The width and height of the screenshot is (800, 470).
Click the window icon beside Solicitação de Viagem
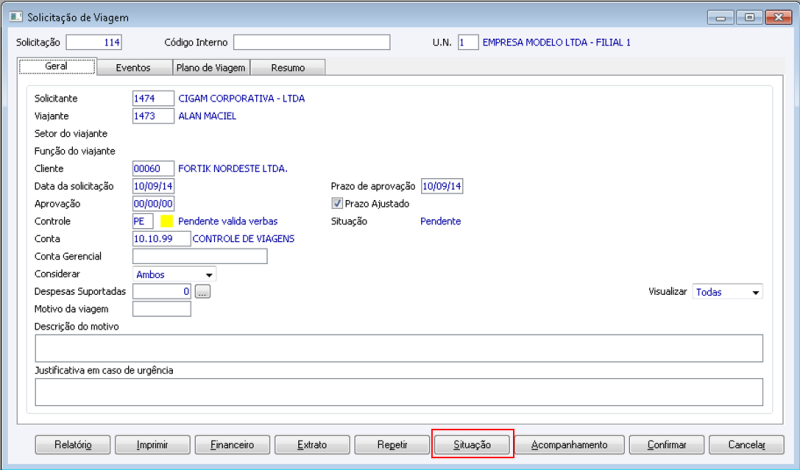point(16,17)
